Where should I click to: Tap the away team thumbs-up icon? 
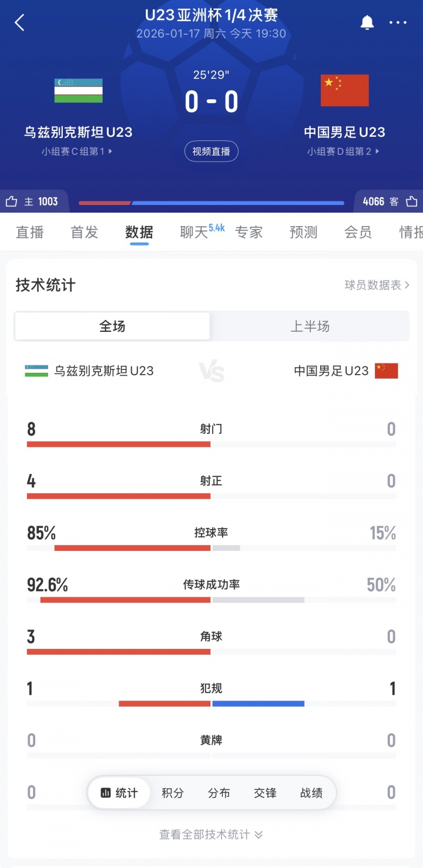click(x=411, y=202)
